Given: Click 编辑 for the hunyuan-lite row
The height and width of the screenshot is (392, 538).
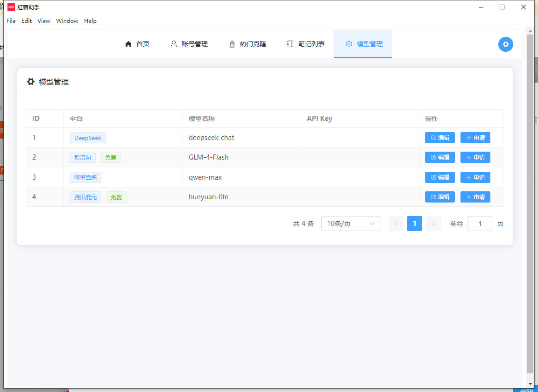Looking at the screenshot, I should [x=439, y=197].
